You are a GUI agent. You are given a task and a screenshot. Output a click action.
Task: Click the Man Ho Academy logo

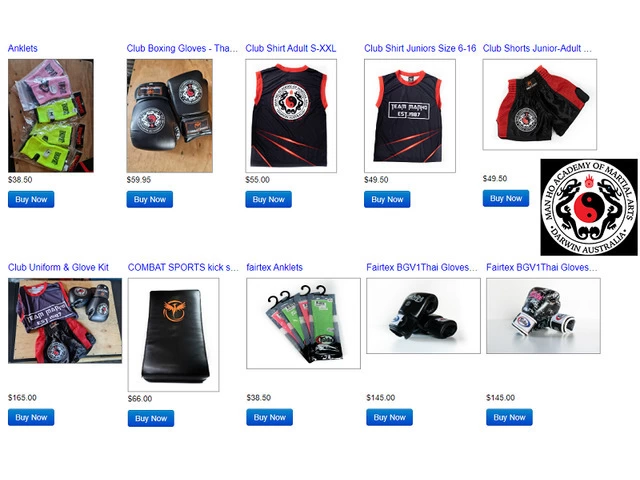(x=589, y=207)
